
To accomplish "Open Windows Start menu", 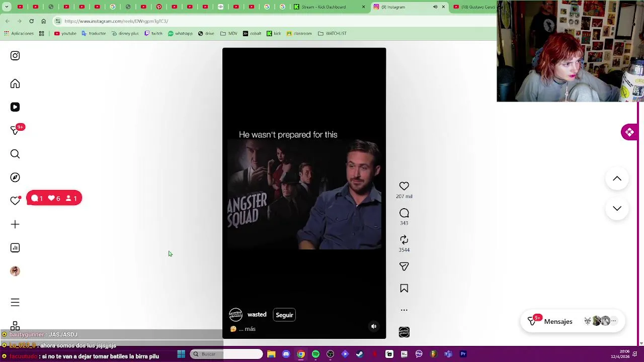I will (181, 354).
